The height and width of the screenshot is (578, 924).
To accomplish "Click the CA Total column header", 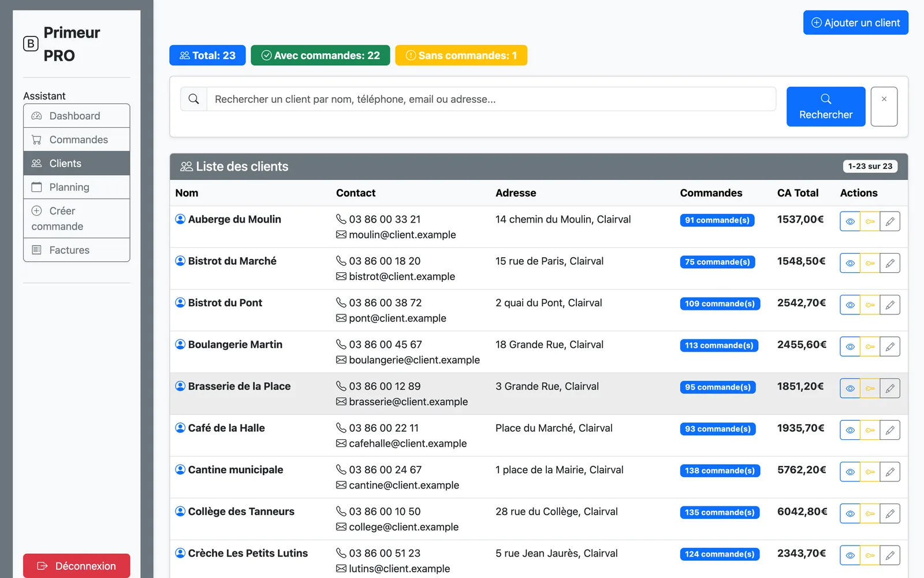I will [x=798, y=193].
